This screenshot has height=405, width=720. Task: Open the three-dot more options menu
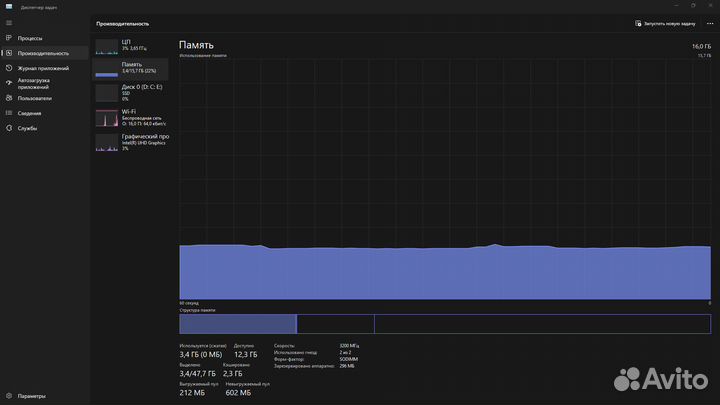709,22
